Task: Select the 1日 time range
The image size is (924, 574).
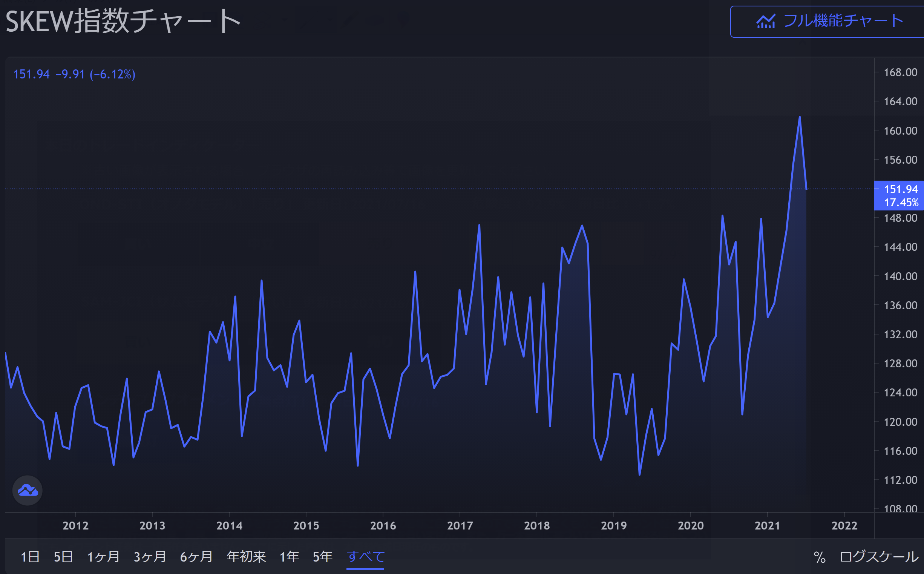Action: (x=30, y=557)
